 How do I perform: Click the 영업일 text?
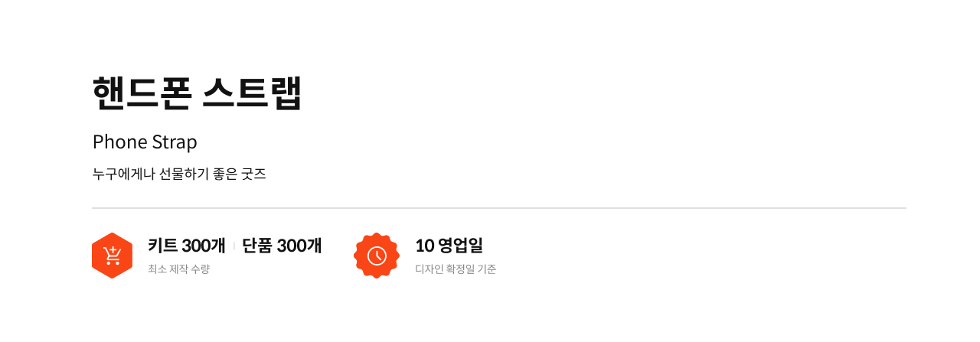pyautogui.click(x=461, y=246)
